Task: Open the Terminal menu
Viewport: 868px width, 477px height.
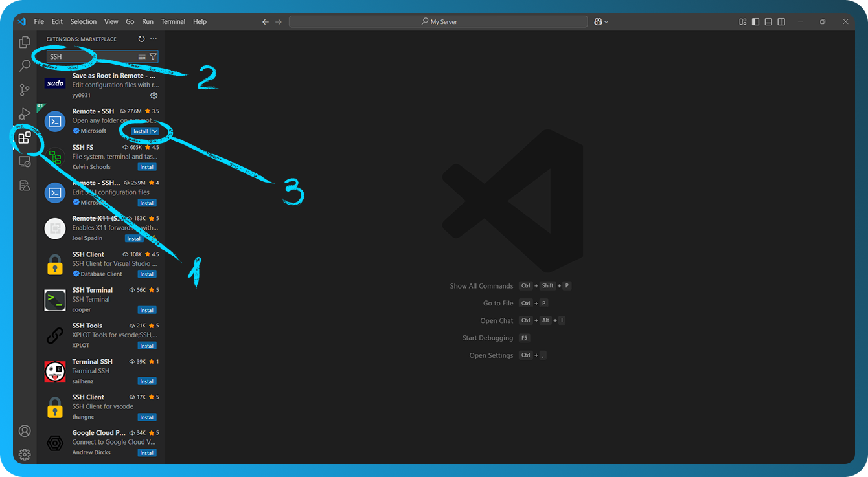Action: click(173, 21)
